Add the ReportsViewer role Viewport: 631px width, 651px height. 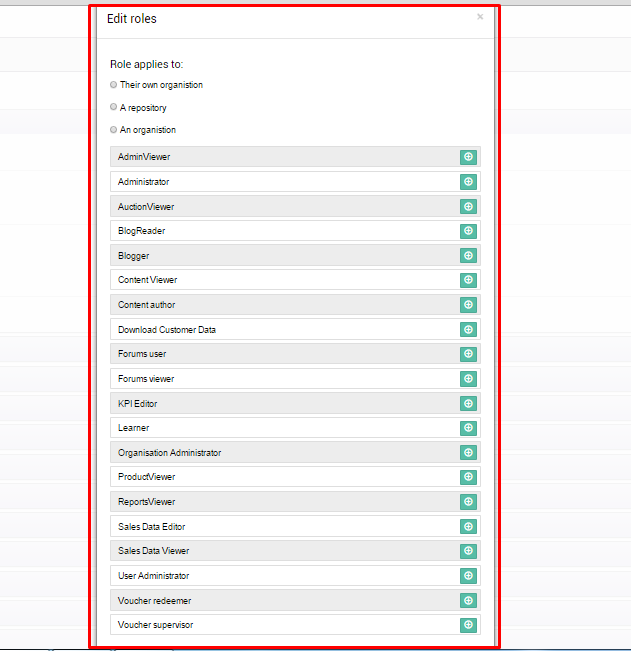click(468, 502)
